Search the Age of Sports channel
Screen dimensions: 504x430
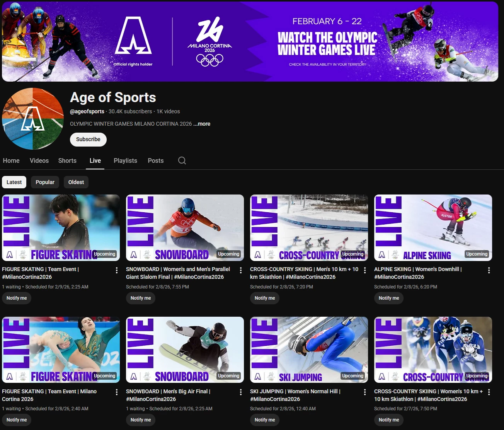point(182,160)
